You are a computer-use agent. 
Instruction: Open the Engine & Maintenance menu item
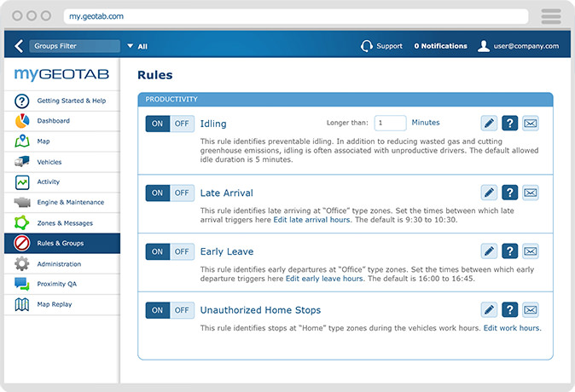(x=62, y=202)
